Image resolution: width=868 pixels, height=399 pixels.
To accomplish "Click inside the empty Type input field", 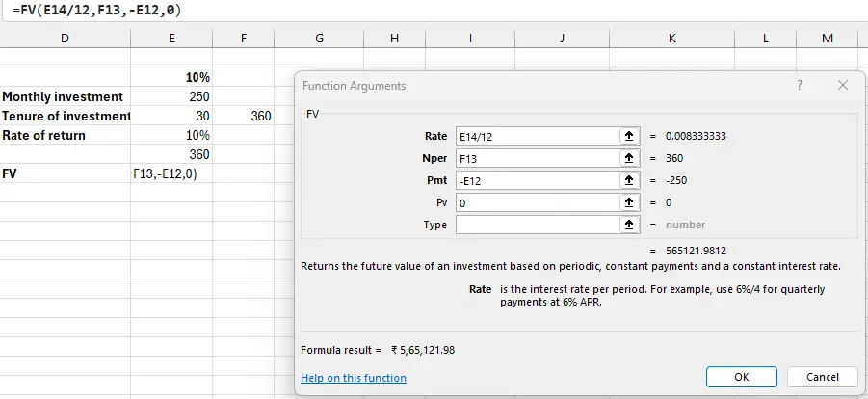I will point(535,225).
